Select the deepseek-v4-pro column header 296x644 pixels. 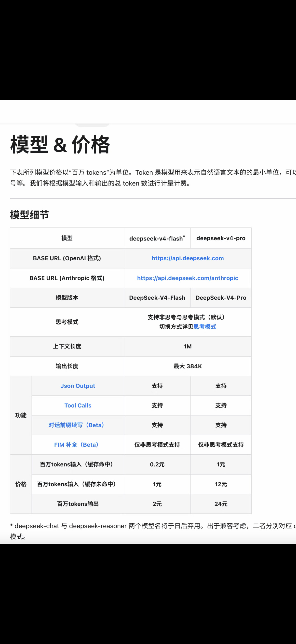(x=221, y=238)
